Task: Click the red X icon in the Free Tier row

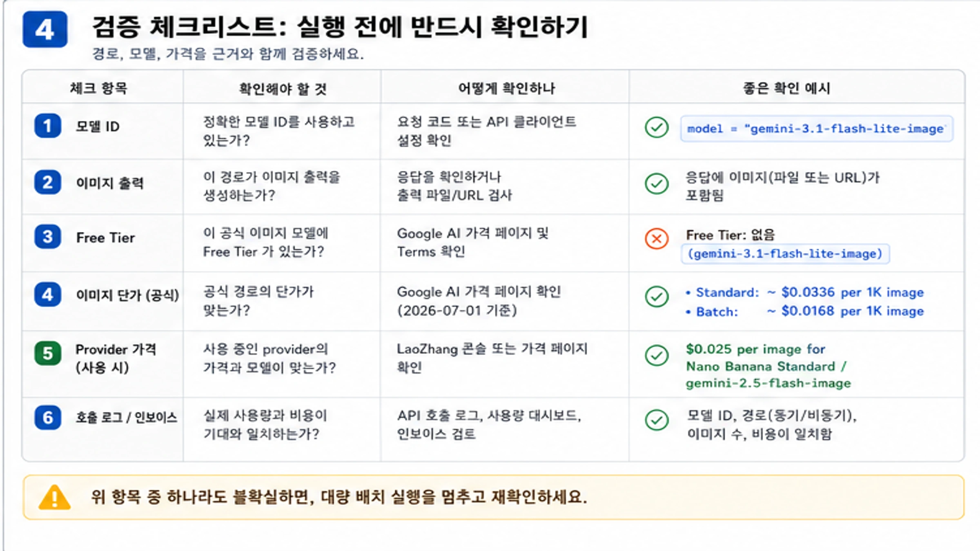Action: click(657, 239)
